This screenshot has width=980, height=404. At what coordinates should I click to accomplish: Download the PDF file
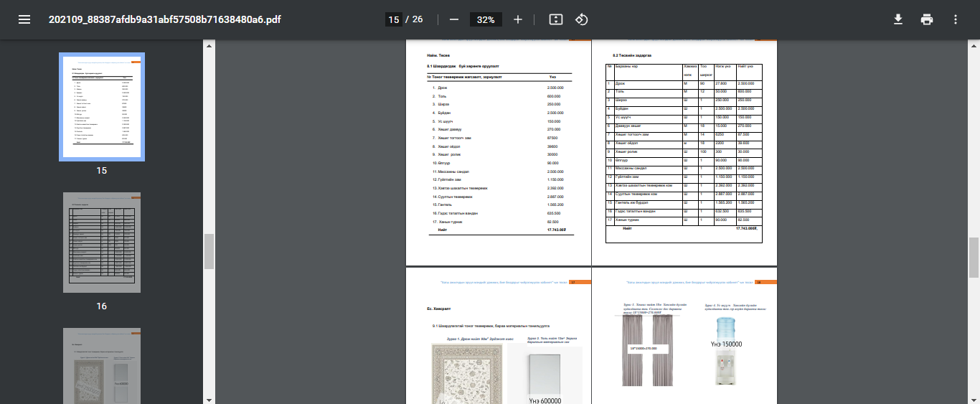click(897, 19)
